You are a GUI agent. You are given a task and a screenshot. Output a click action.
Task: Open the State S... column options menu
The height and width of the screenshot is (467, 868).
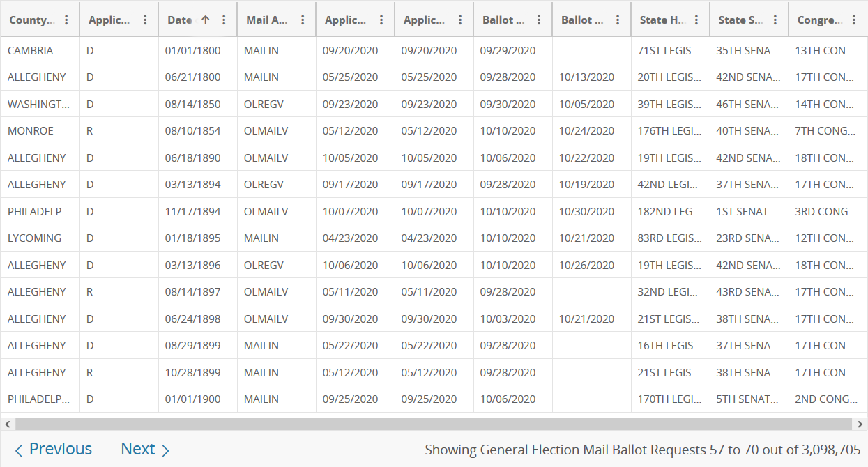click(775, 20)
